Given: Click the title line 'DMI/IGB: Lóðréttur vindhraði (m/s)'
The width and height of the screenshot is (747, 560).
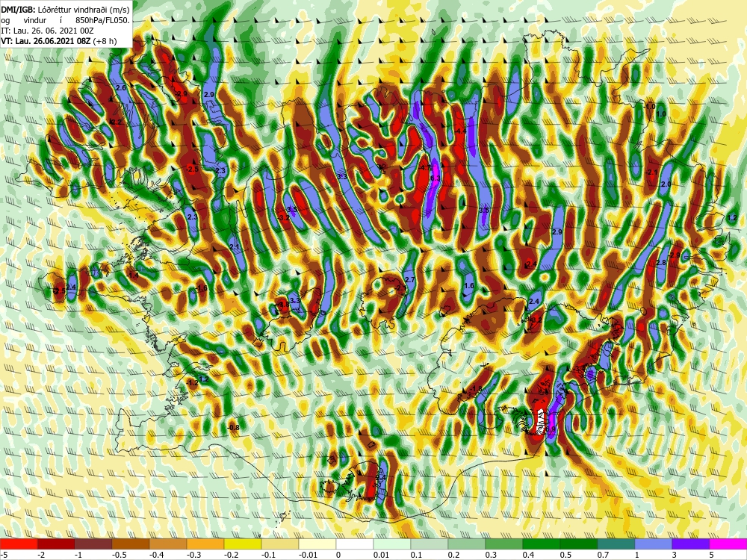Looking at the screenshot, I should 65,8.
